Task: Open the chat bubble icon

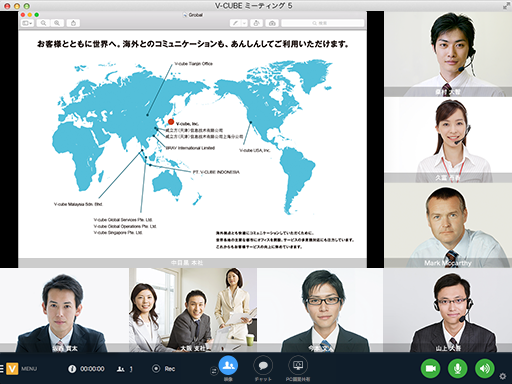Action: (263, 366)
